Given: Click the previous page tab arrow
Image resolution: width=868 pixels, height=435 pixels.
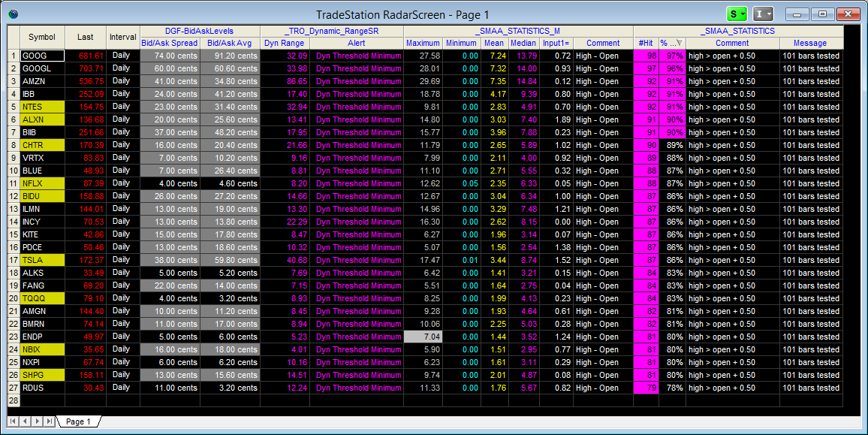Looking at the screenshot, I should (26, 421).
